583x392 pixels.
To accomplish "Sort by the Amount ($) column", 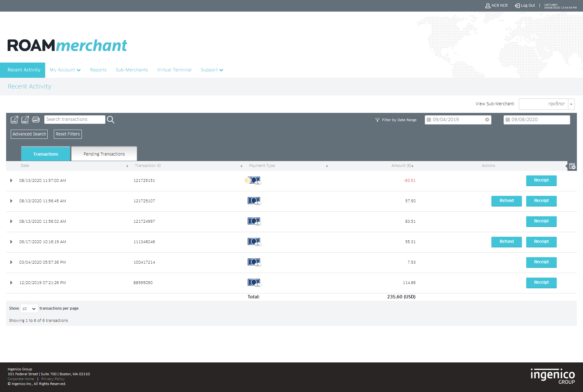I will (x=412, y=166).
